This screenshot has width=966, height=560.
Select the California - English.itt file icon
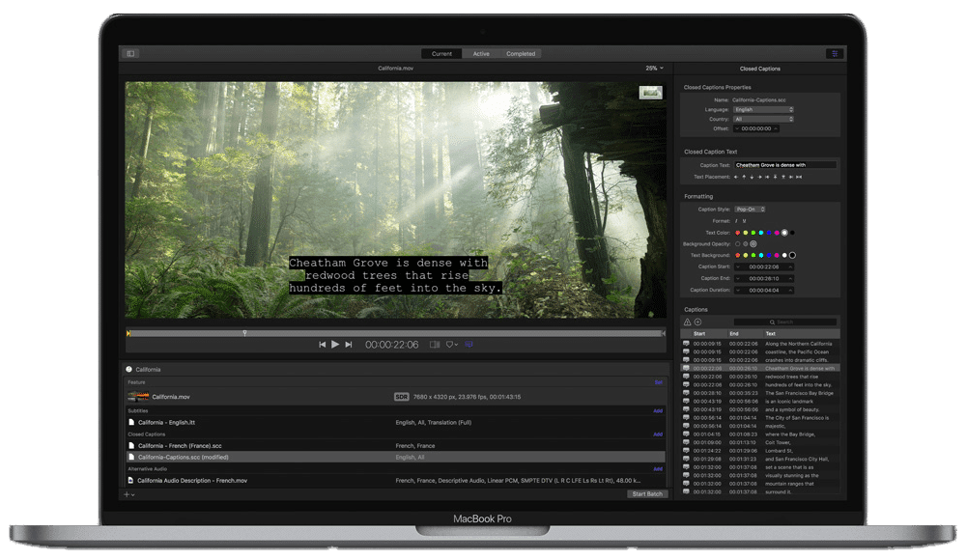tap(131, 423)
